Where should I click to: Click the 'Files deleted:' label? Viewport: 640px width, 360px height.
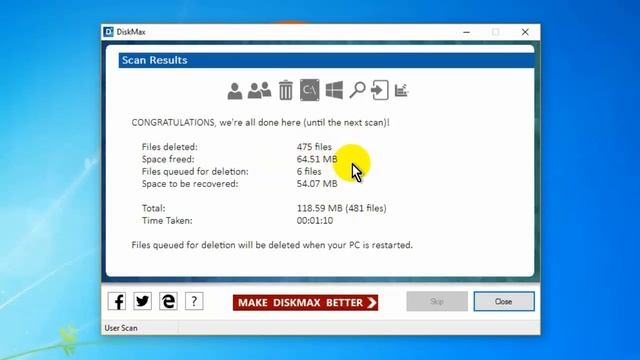pos(169,147)
